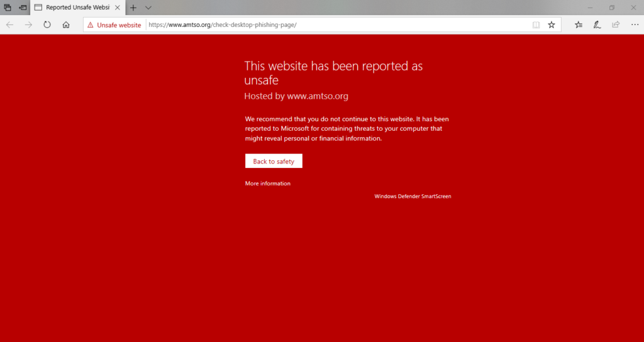Restore down the browser window
Viewport: 644px width, 342px height.
click(611, 8)
